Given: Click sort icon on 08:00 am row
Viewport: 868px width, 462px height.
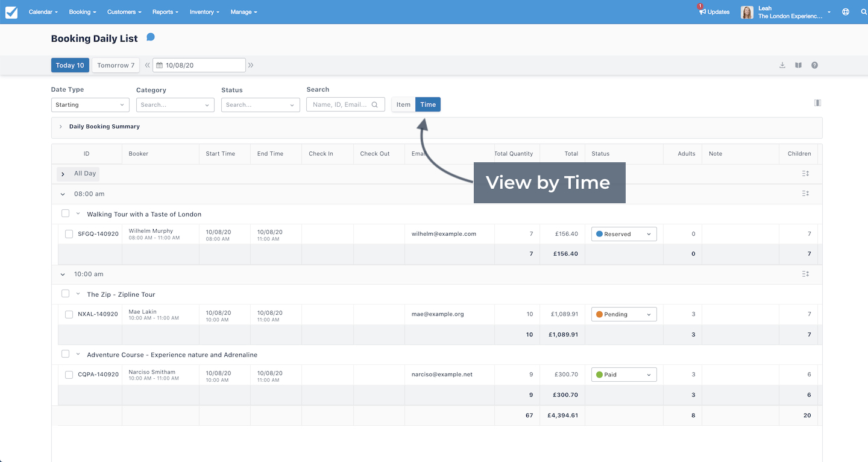Looking at the screenshot, I should 805,194.
